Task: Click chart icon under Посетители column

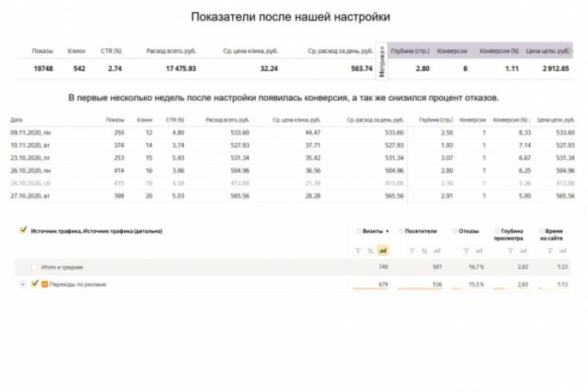Action: tap(437, 251)
